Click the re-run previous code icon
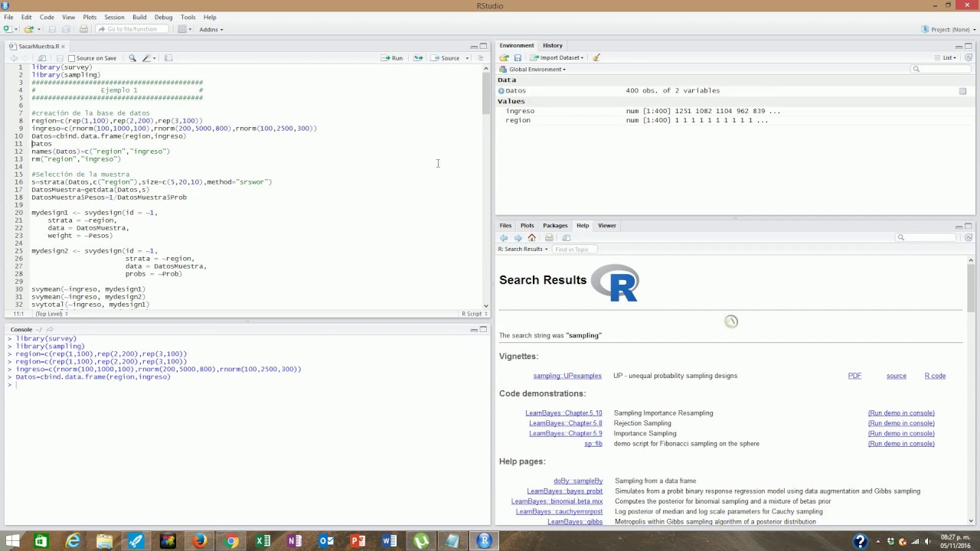 418,58
